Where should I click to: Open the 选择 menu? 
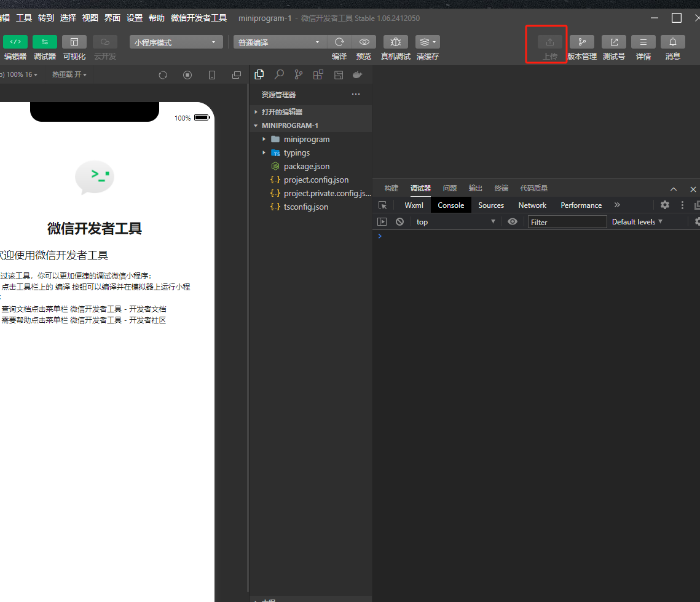point(68,18)
